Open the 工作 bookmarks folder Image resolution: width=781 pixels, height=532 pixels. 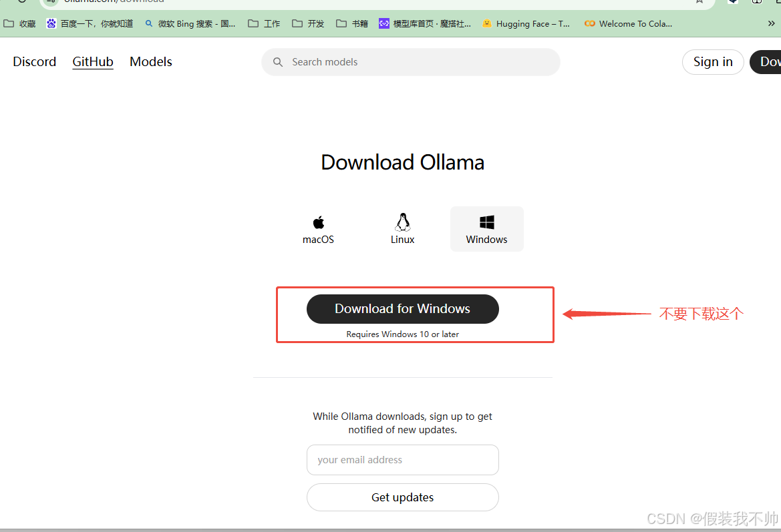click(264, 23)
